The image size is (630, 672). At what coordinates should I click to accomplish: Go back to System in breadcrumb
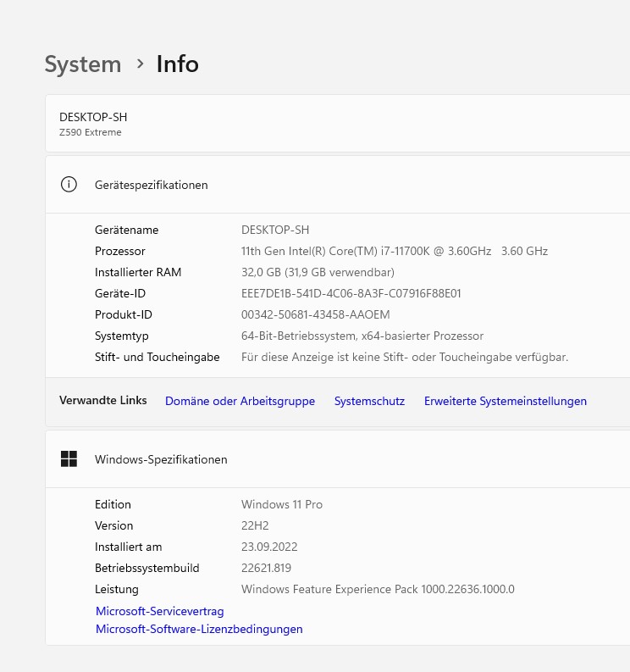click(x=83, y=64)
